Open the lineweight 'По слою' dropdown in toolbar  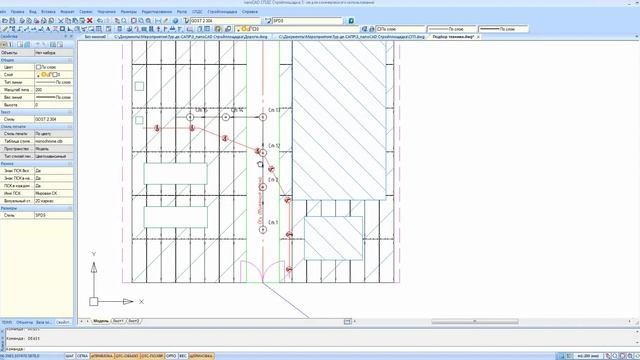(x=504, y=29)
